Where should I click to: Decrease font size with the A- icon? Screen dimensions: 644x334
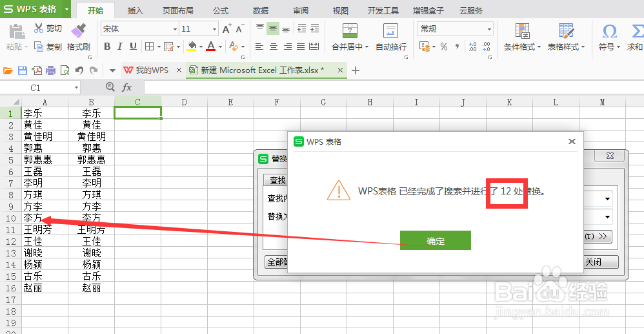tap(240, 29)
